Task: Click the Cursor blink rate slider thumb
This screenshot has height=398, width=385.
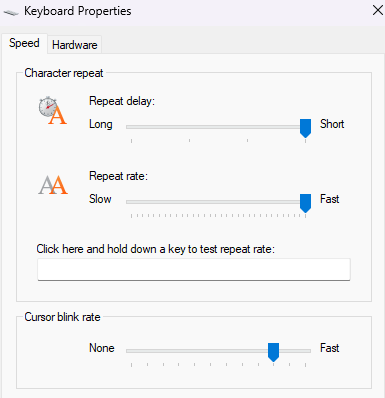Action: pyautogui.click(x=273, y=352)
